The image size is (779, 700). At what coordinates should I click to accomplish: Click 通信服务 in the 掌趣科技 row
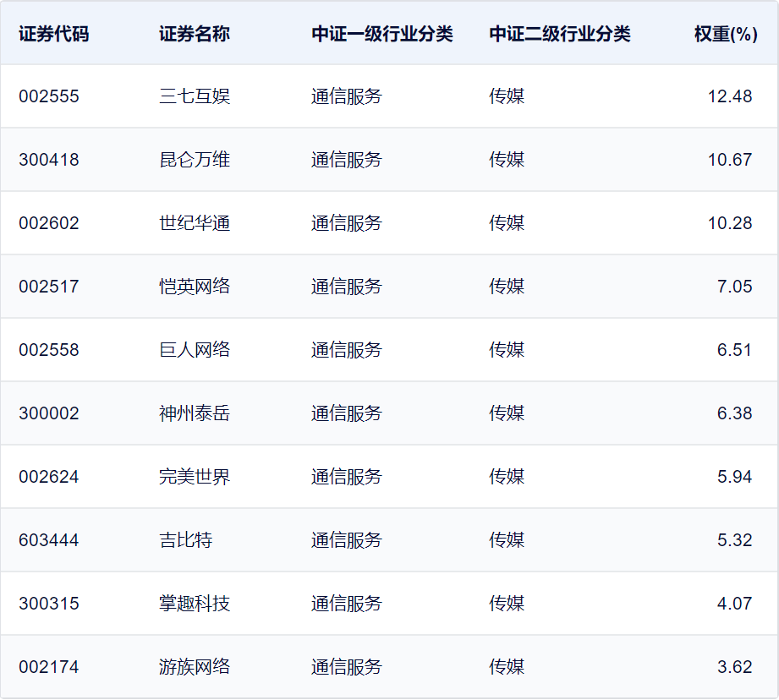point(347,604)
